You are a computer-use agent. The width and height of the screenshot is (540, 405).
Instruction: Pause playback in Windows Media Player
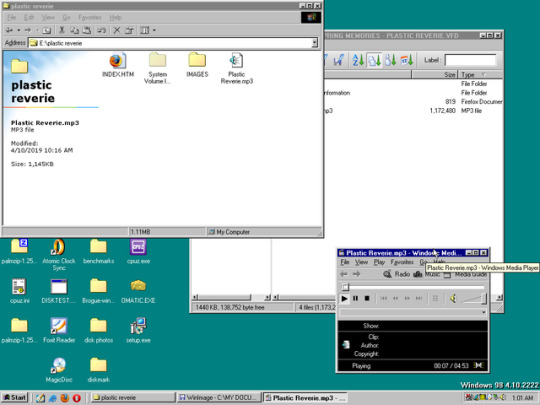click(x=355, y=299)
